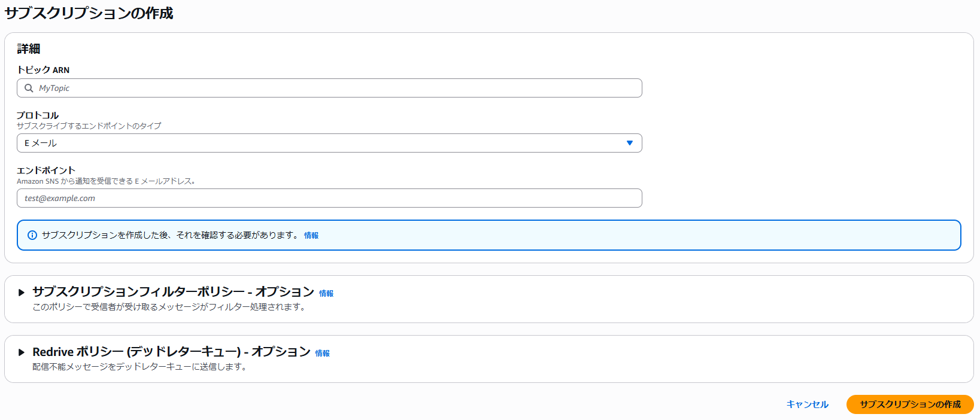Image resolution: width=980 pixels, height=420 pixels.
Task: Expand the Redrive policy dead-letter queue triangle
Action: pyautogui.click(x=22, y=352)
